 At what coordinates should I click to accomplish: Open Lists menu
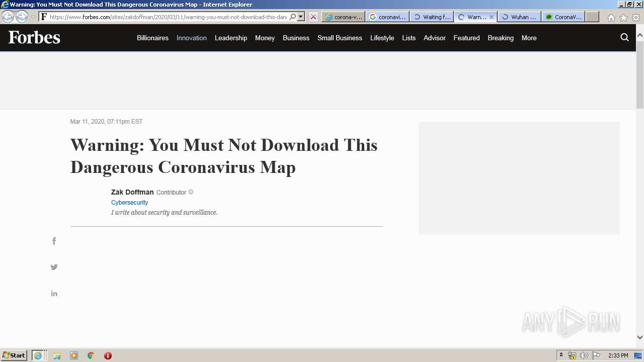tap(409, 38)
